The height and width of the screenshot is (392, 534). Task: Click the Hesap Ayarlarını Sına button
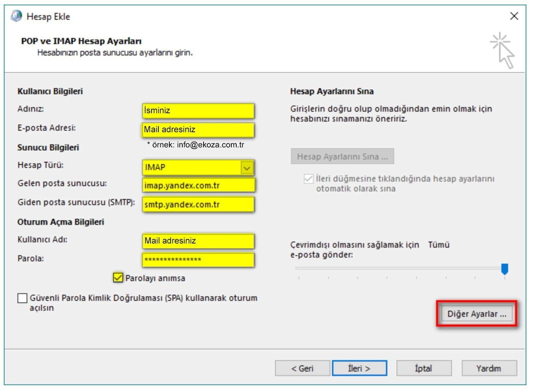[x=342, y=156]
